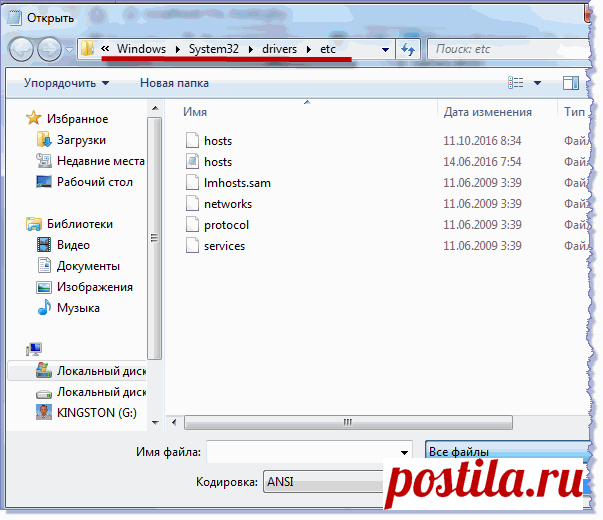
Task: Click date 11.06.2009 3:39 of networks row
Action: pos(482,204)
